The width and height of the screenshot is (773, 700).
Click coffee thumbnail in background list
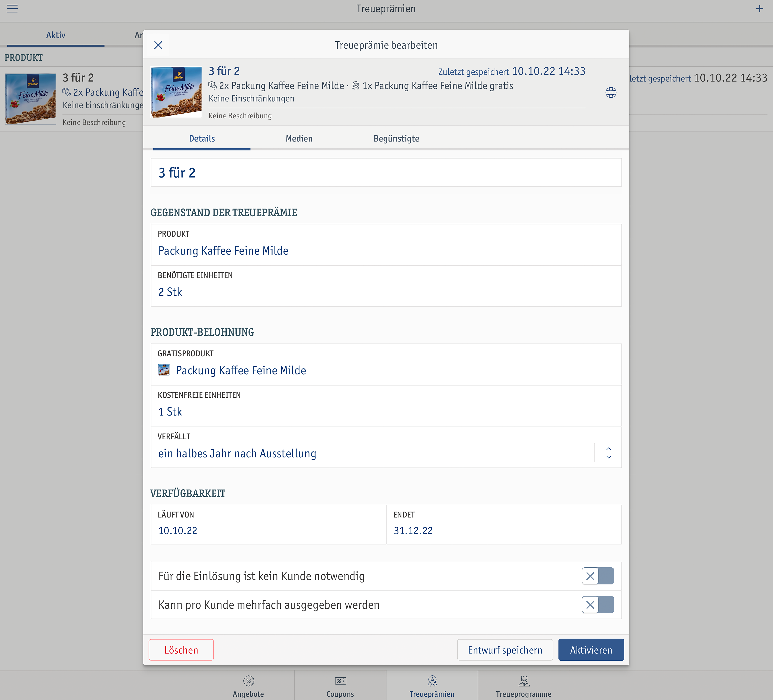tap(31, 99)
